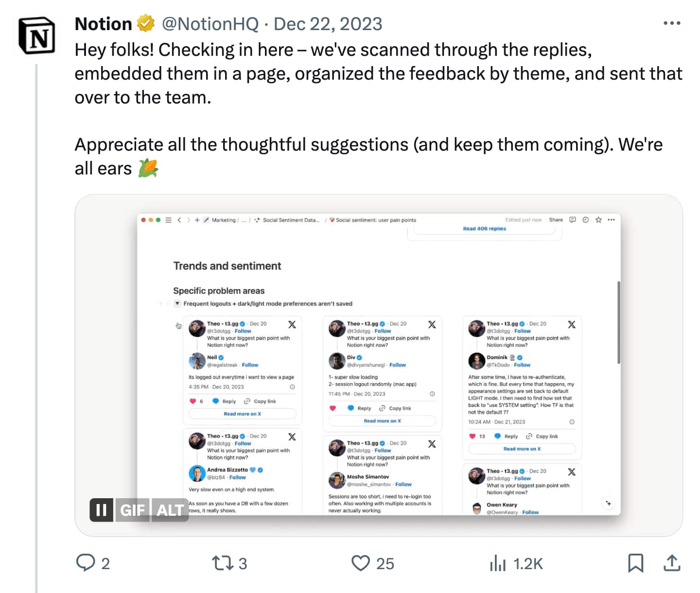Bookmark Notion's tweet
The width and height of the screenshot is (700, 593).
coord(637,563)
